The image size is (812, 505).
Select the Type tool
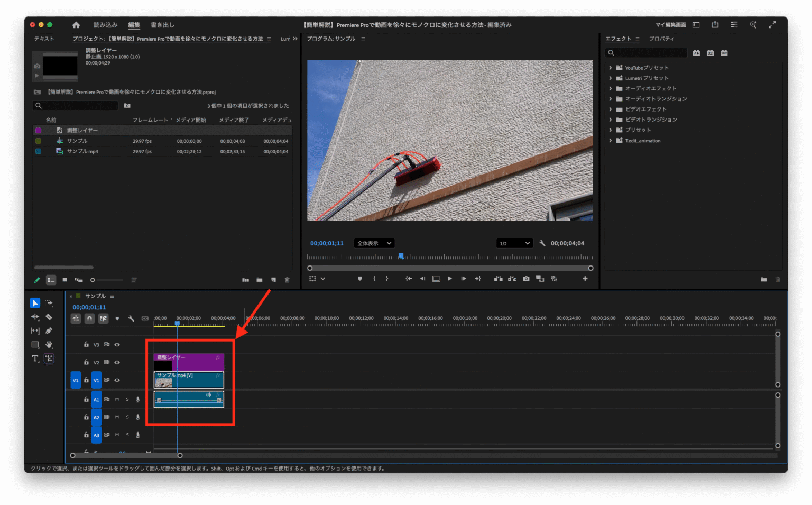(35, 359)
